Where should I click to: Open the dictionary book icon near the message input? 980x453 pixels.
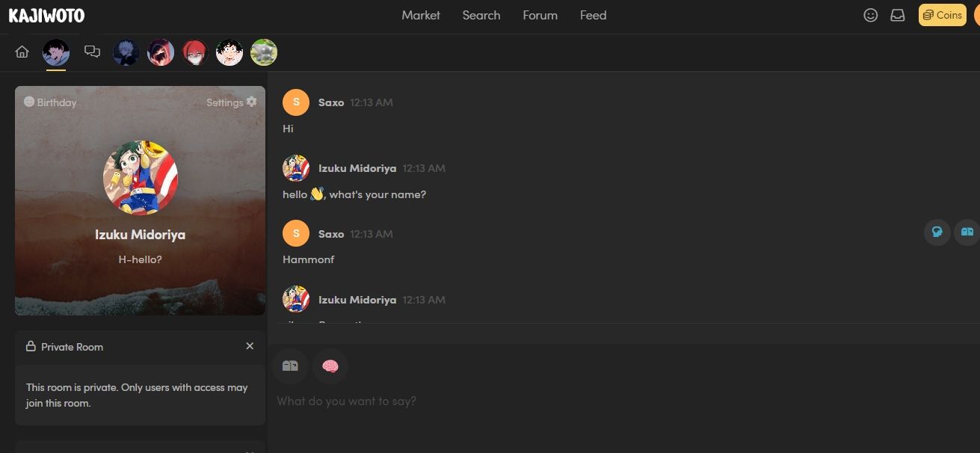click(290, 366)
